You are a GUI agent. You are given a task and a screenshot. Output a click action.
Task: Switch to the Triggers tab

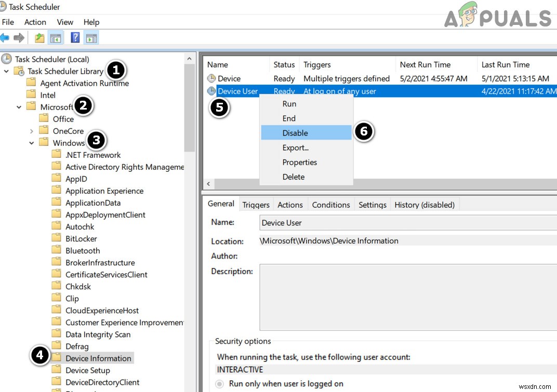[256, 205]
